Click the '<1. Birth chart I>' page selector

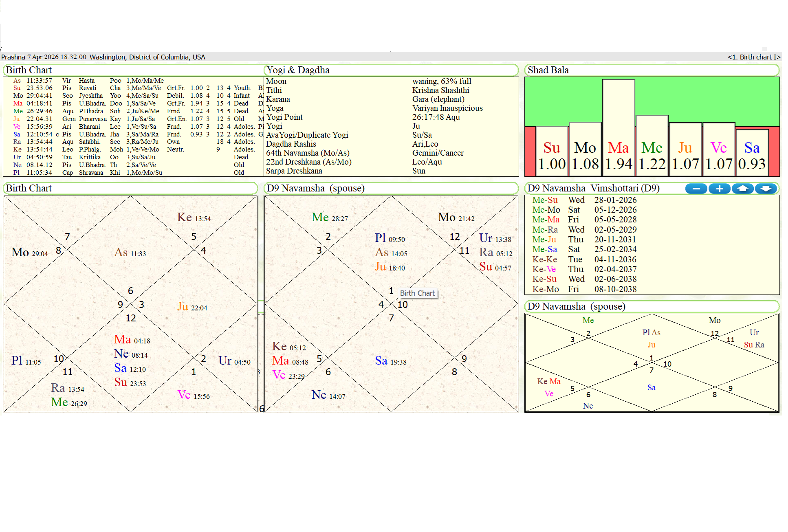pyautogui.click(x=753, y=57)
